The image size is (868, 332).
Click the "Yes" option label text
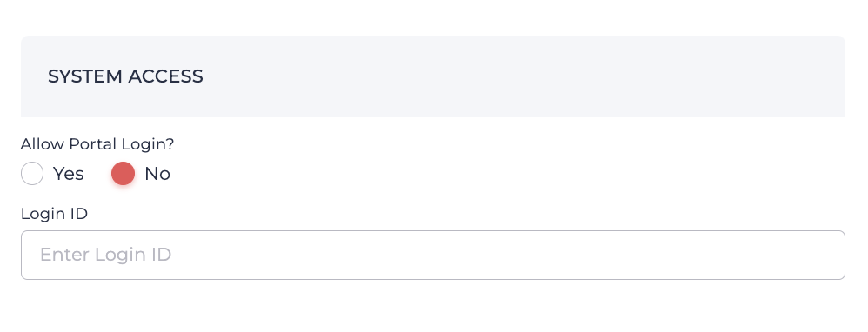(68, 174)
